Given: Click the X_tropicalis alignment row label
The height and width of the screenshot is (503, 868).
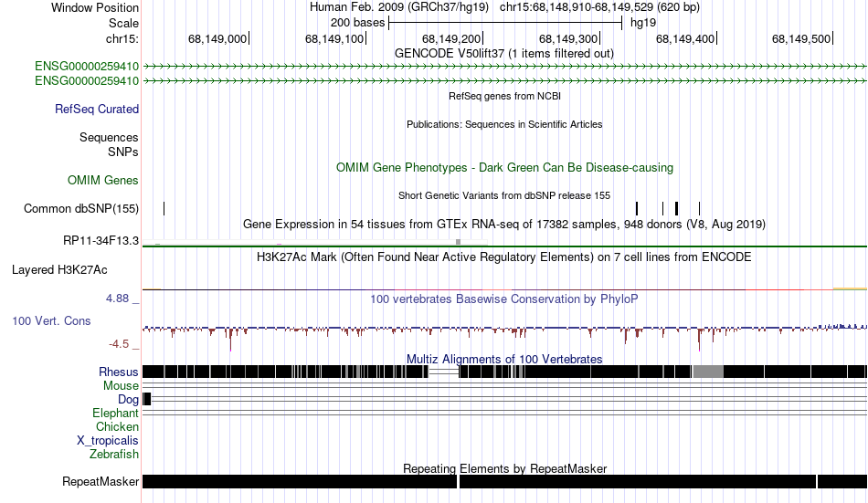Looking at the screenshot, I should click(108, 441).
